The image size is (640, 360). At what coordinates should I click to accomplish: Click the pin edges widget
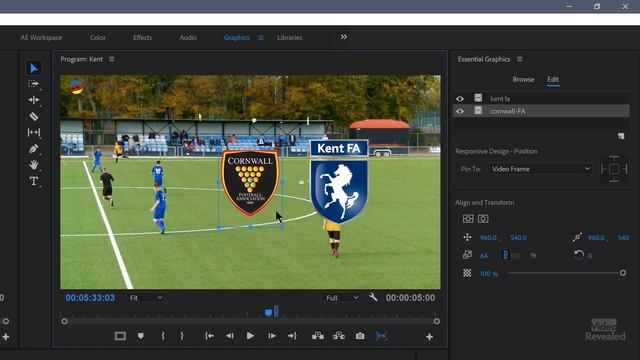pyautogui.click(x=614, y=169)
